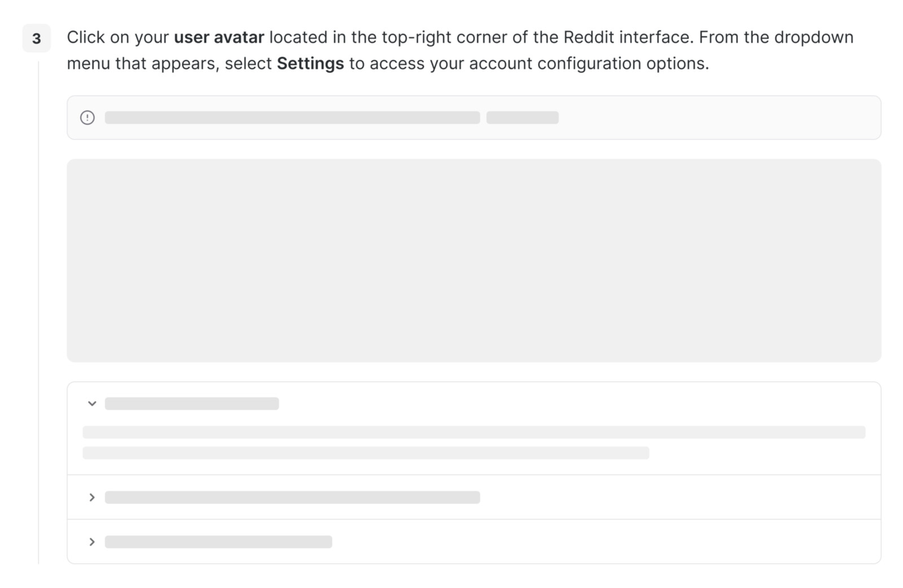Screen dimensions: 903x588
Task: Click the second accordion's title placeholder bar
Action: click(292, 497)
